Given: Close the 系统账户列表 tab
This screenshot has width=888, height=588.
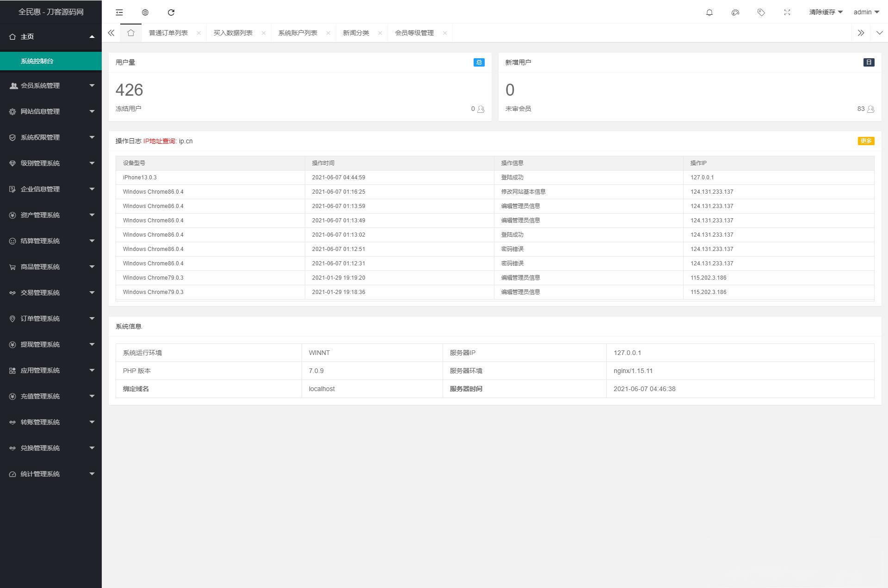Looking at the screenshot, I should pyautogui.click(x=328, y=33).
